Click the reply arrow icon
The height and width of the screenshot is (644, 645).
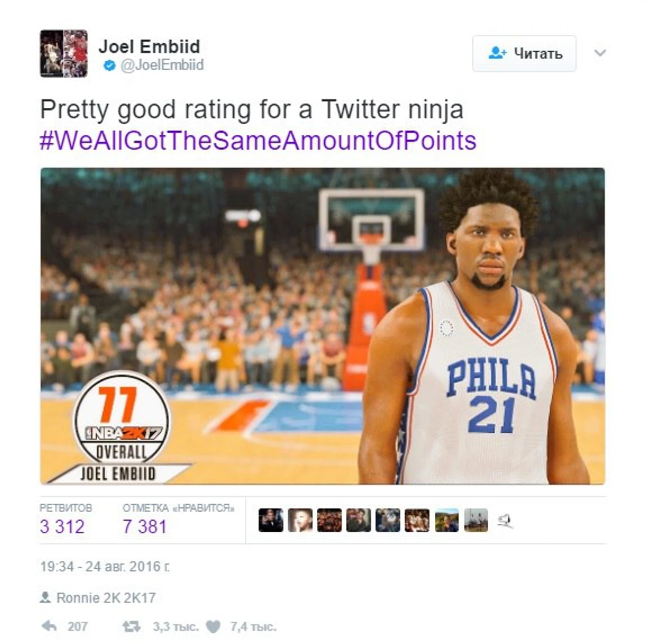[49, 625]
